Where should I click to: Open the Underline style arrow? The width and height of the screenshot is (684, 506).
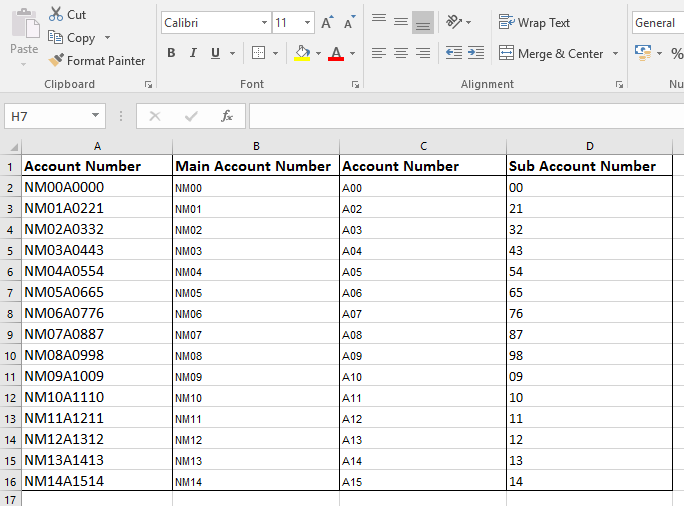[233, 54]
